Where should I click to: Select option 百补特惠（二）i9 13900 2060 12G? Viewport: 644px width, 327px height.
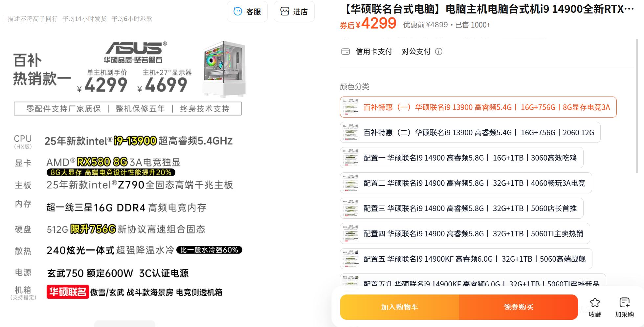(470, 133)
